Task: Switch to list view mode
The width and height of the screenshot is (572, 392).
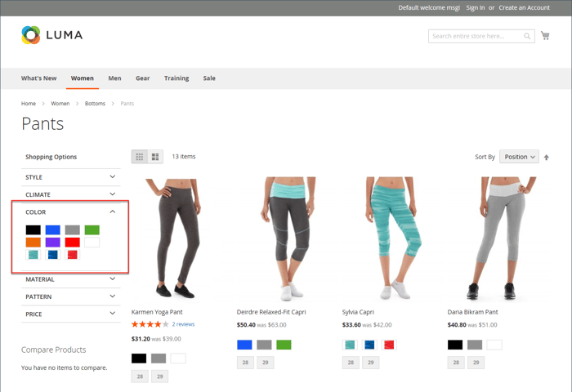Action: [x=155, y=157]
